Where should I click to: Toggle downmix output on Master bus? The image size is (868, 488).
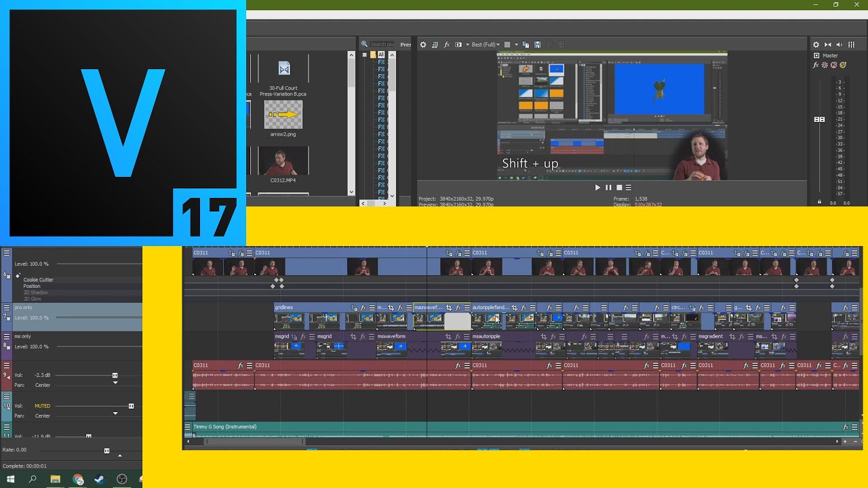pyautogui.click(x=828, y=45)
